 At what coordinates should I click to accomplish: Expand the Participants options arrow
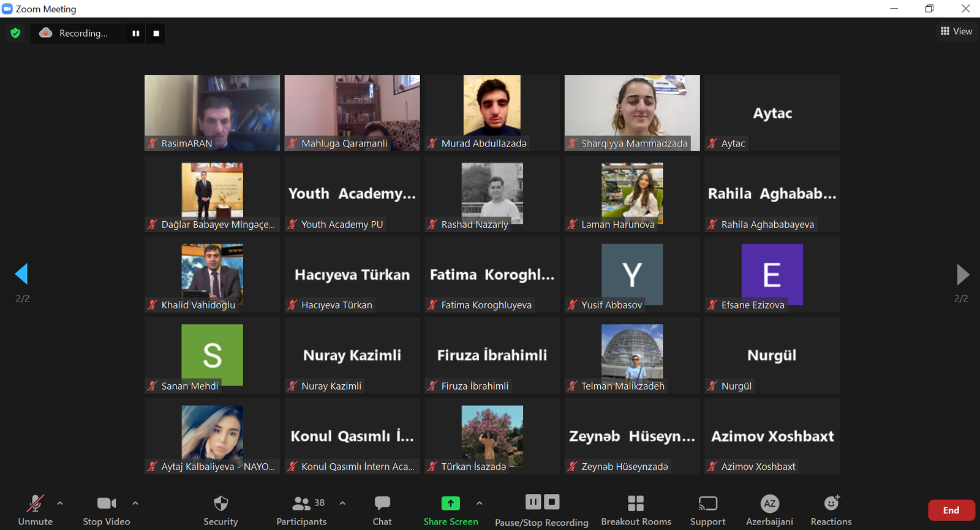tap(342, 503)
